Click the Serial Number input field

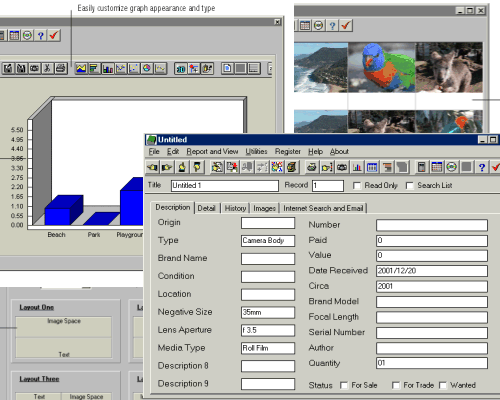pyautogui.click(x=432, y=333)
